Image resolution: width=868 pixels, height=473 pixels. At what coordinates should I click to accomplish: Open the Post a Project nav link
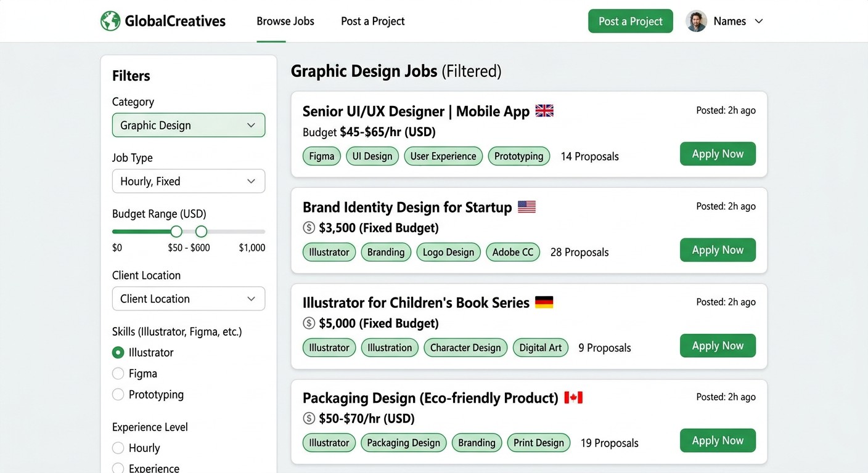coord(373,21)
